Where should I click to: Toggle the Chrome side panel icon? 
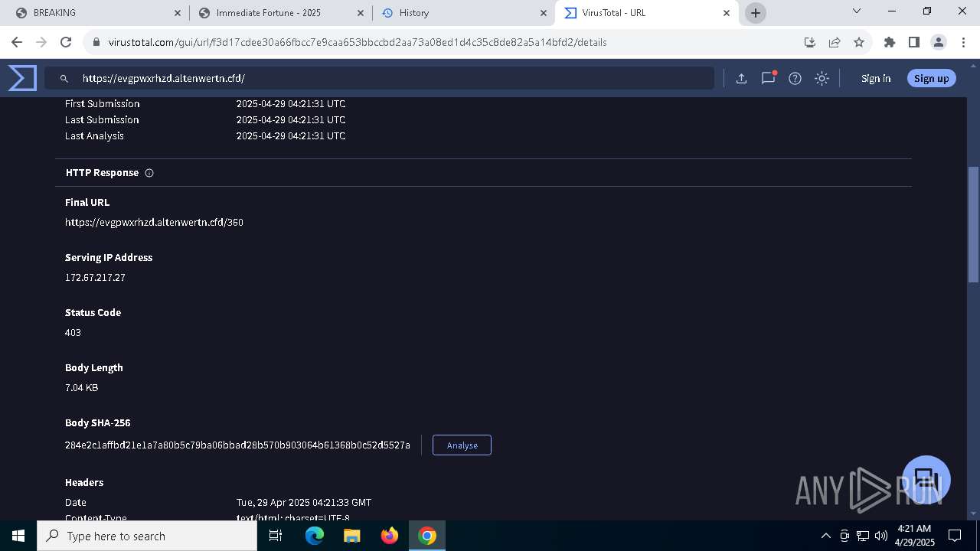pyautogui.click(x=913, y=42)
